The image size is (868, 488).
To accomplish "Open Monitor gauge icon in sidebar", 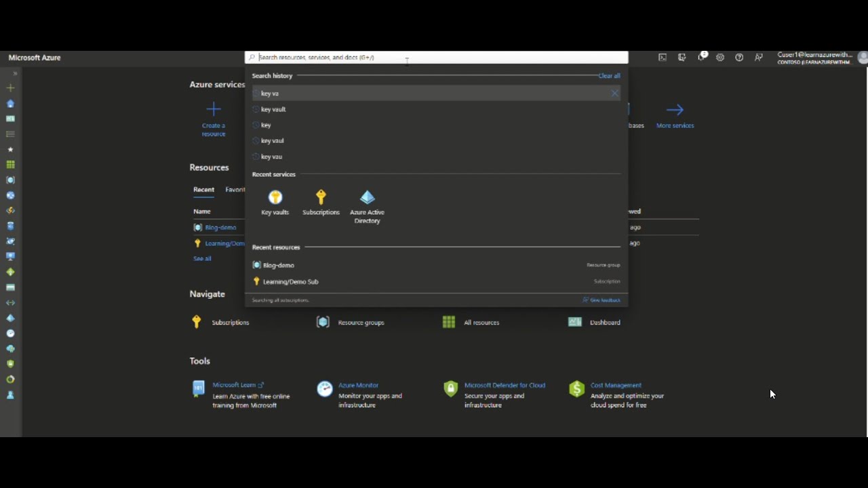I will point(10,333).
